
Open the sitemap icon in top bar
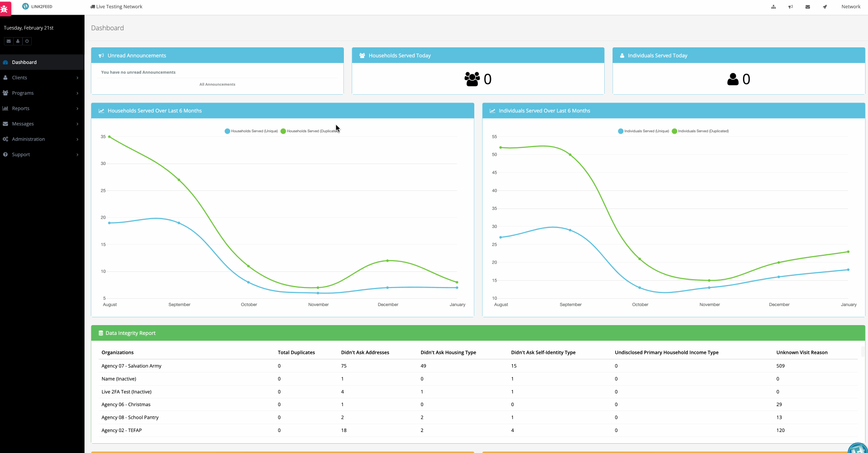(773, 7)
